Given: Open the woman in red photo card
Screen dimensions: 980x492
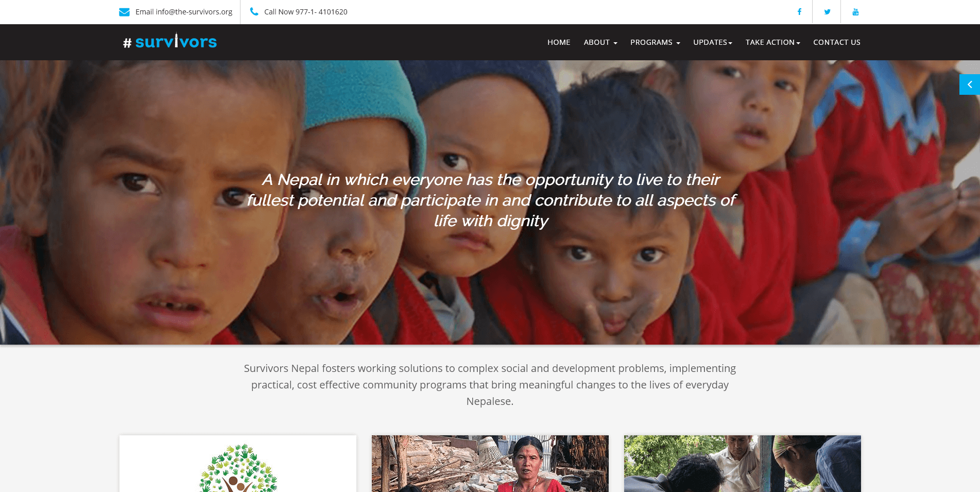Looking at the screenshot, I should click(x=490, y=464).
